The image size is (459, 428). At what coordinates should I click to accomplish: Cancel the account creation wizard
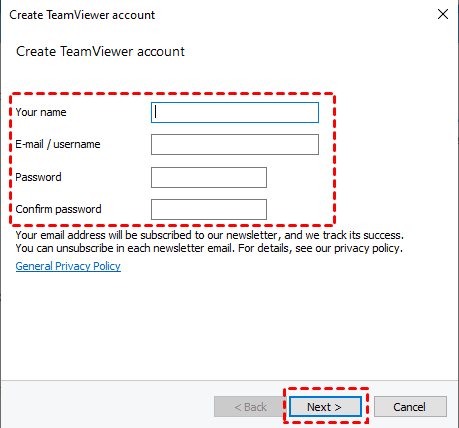tap(410, 407)
